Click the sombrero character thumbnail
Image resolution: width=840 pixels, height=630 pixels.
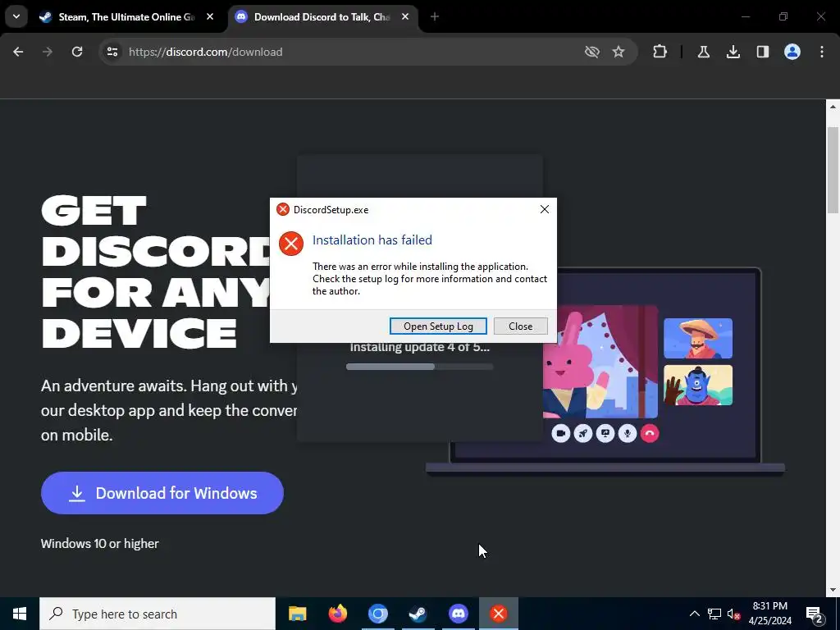pos(698,339)
